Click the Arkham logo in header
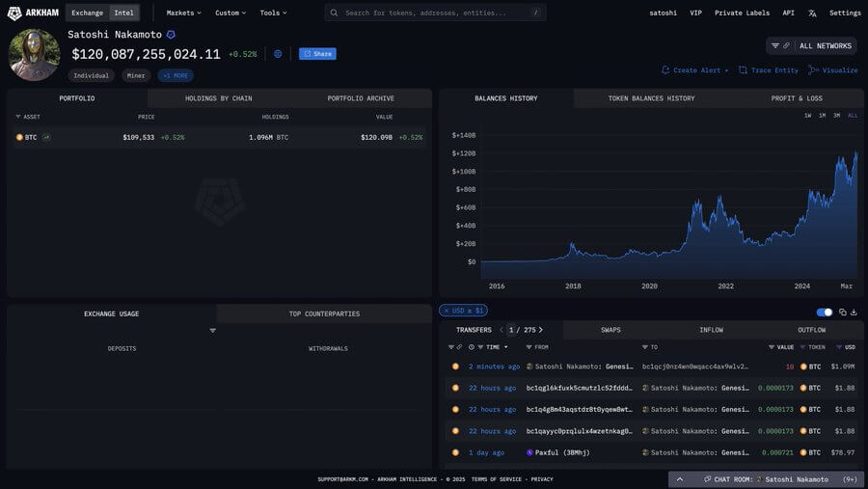868x489 pixels. click(33, 13)
